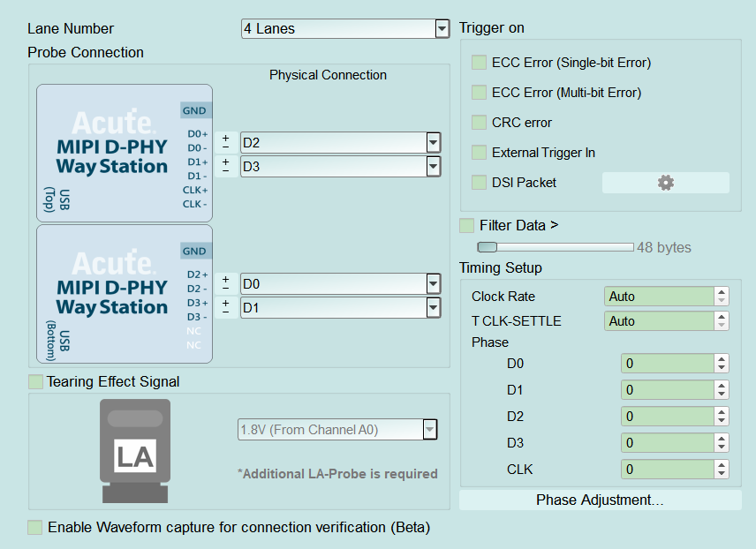Check the DSI Packet trigger
Image resolution: width=756 pixels, height=549 pixels.
(x=479, y=182)
